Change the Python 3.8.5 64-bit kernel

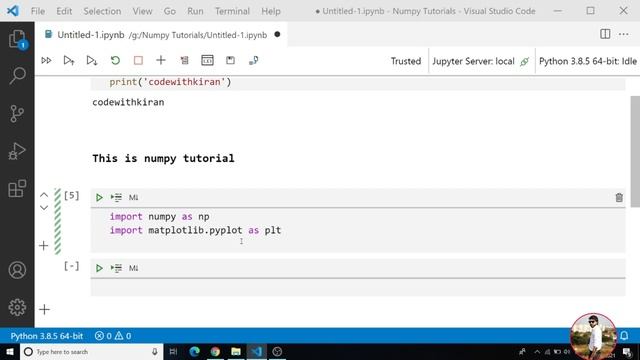click(x=588, y=61)
